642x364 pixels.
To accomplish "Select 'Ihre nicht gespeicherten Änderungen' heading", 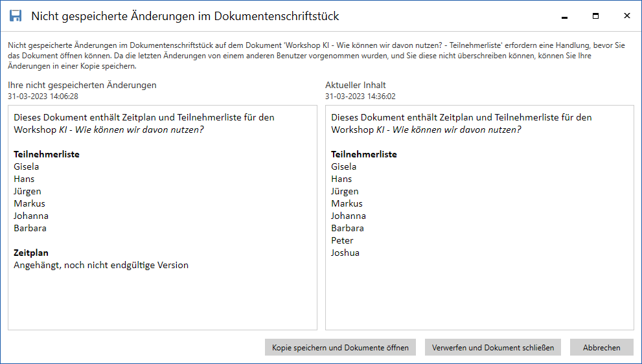I will [82, 85].
